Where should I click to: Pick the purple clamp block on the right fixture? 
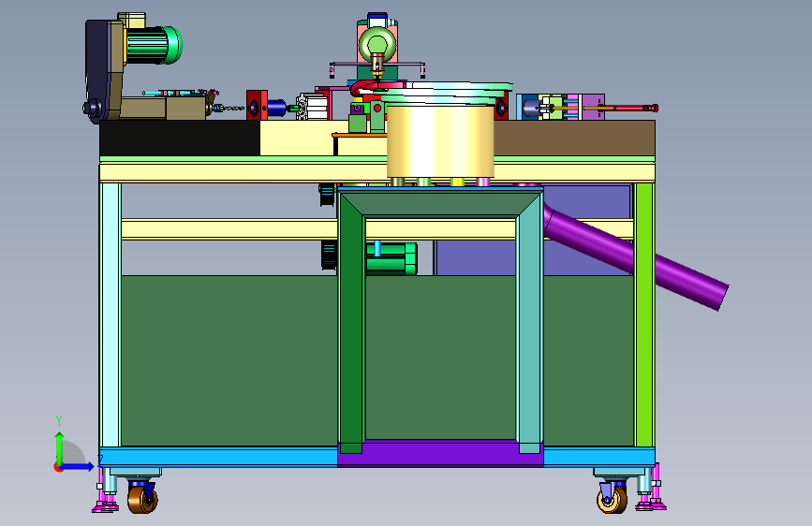point(593,107)
